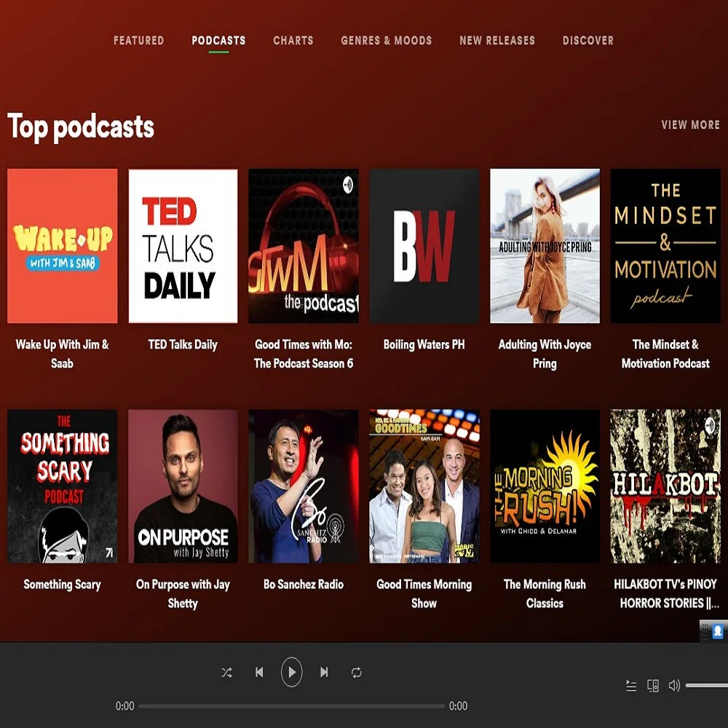Open the BW Boiling Waters cover

coord(424,245)
